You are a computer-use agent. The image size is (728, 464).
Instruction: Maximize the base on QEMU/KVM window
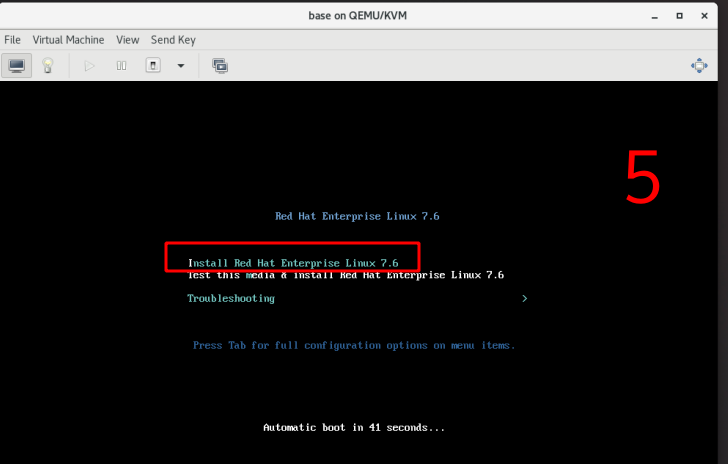(x=679, y=16)
